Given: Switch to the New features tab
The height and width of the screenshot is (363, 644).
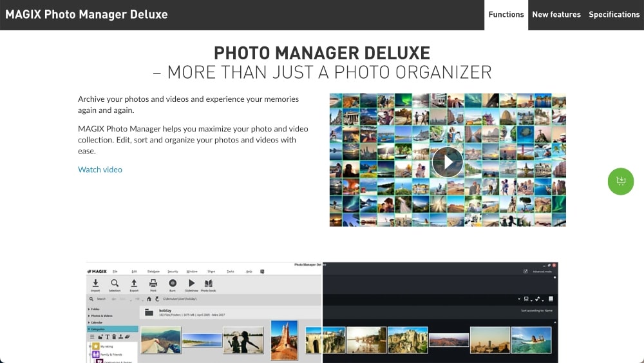Looking at the screenshot, I should (x=556, y=15).
